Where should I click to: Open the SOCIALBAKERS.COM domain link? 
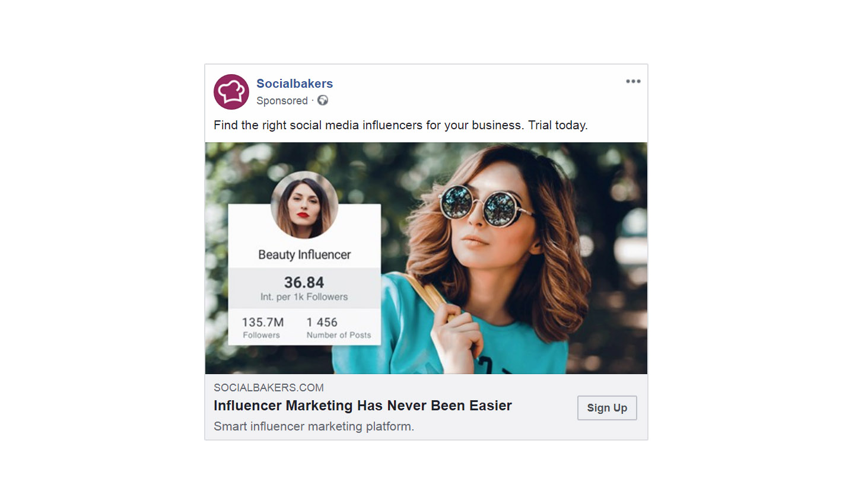click(269, 388)
